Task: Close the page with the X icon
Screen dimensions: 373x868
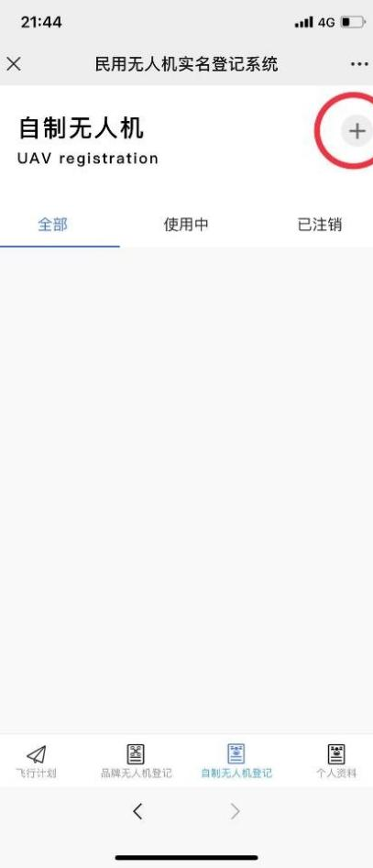Action: [x=14, y=64]
